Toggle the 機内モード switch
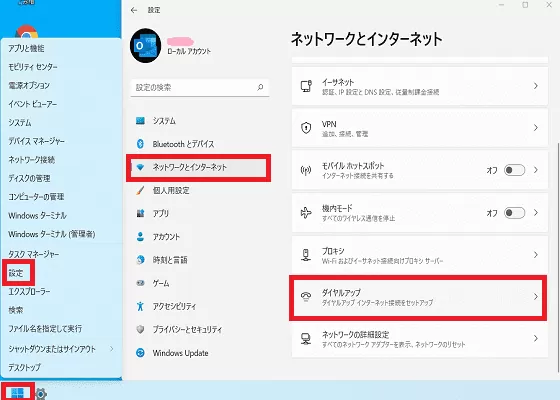 514,213
